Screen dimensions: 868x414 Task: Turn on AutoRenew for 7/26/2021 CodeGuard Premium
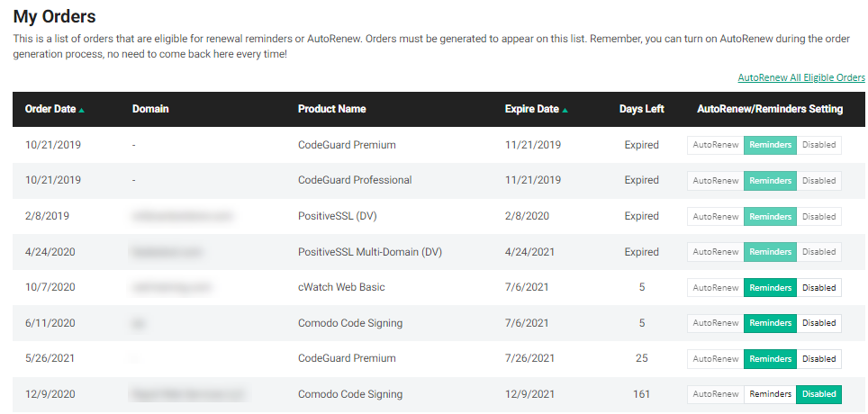pos(715,359)
